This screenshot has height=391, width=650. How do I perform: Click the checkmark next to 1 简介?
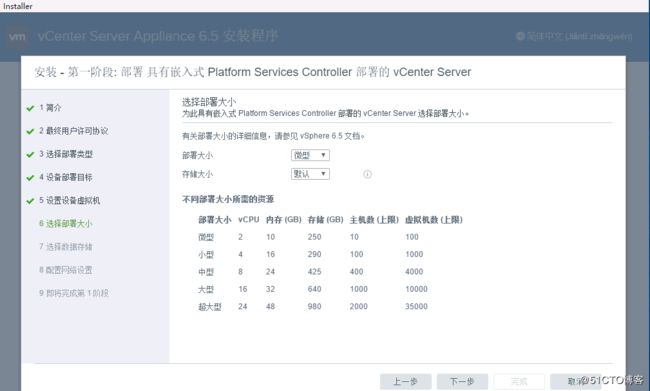coord(30,108)
